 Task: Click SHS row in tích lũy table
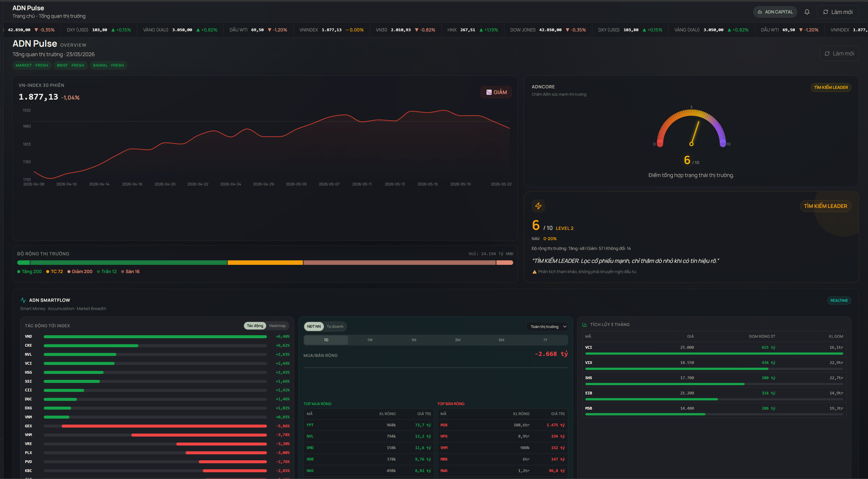pyautogui.click(x=714, y=380)
